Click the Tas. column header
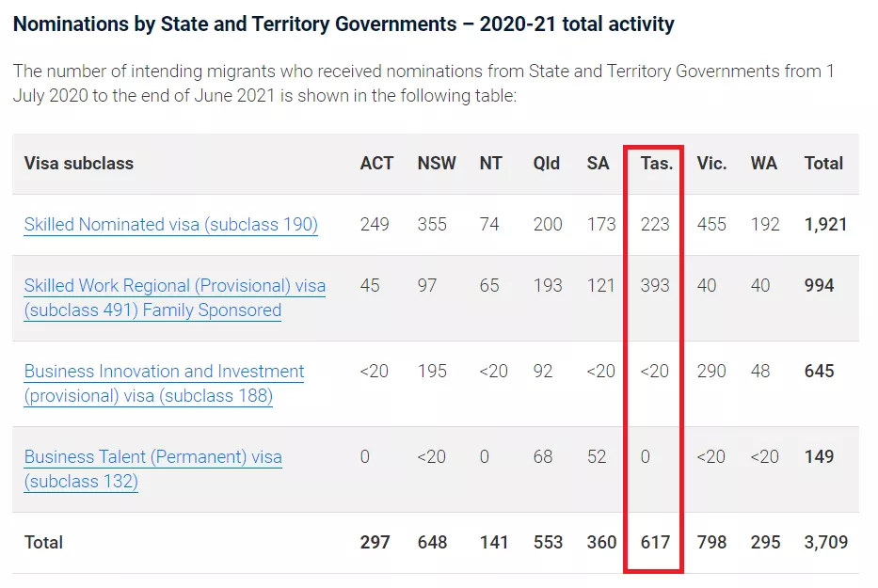This screenshot has height=588, width=878. coord(657,164)
